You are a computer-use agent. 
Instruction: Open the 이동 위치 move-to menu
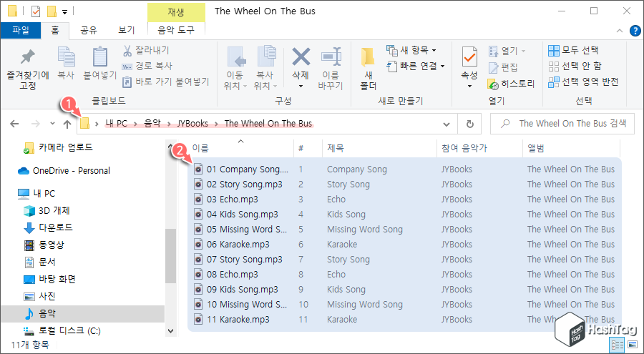click(235, 68)
